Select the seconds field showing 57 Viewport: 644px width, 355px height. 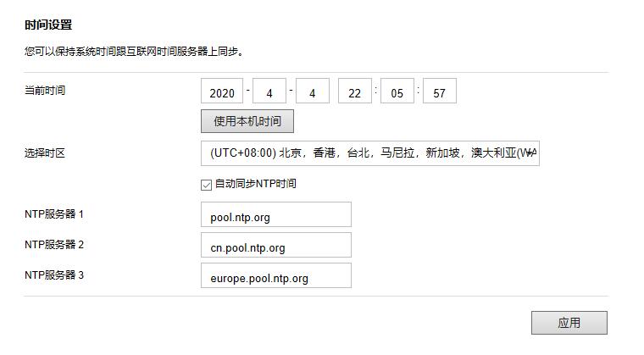pyautogui.click(x=439, y=92)
